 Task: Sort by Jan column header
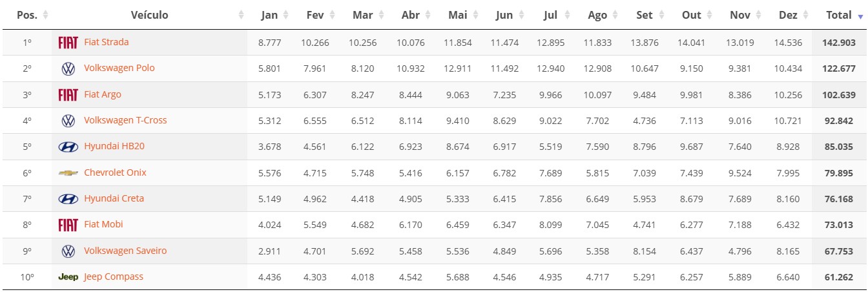269,15
